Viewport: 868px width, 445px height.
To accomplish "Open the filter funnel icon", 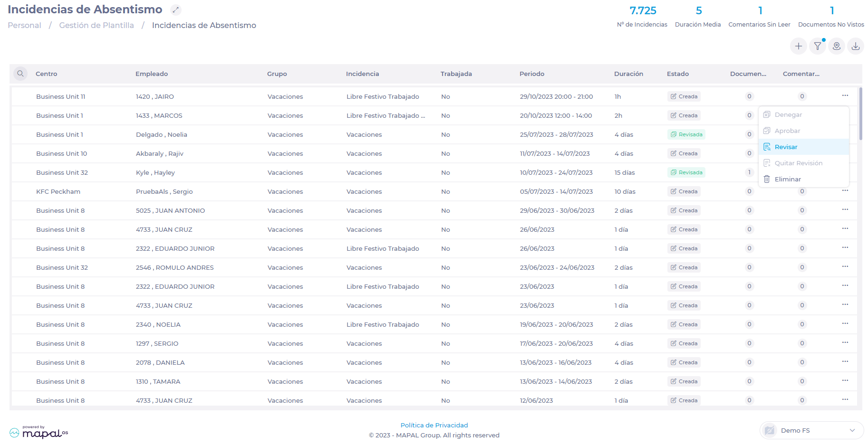I will tap(818, 46).
